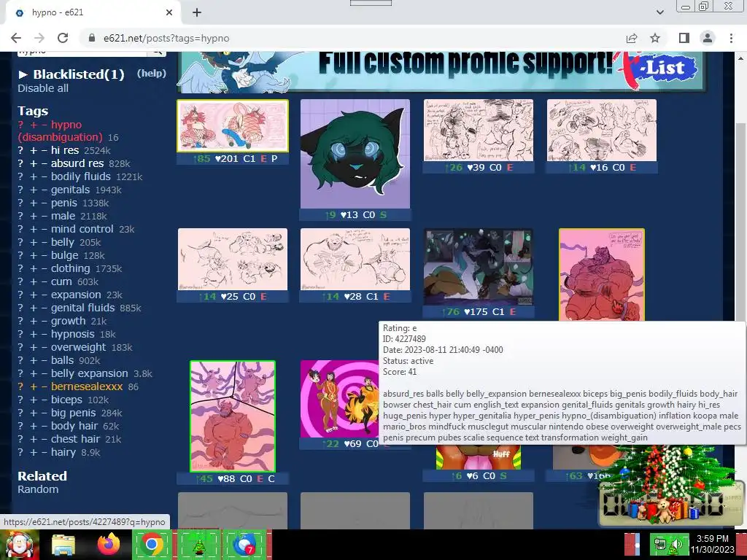Viewport: 747px width, 560px height.
Task: Click the 'Disable all' blacklist link
Action: (43, 88)
